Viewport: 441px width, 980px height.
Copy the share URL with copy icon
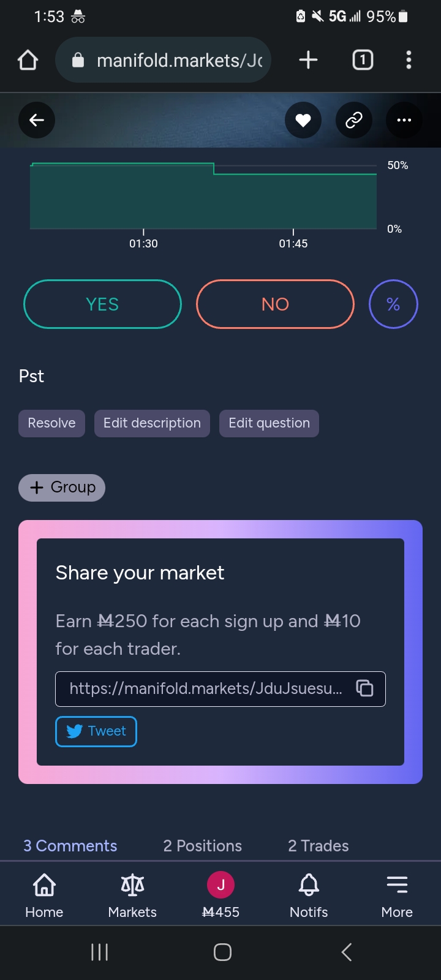(x=365, y=688)
